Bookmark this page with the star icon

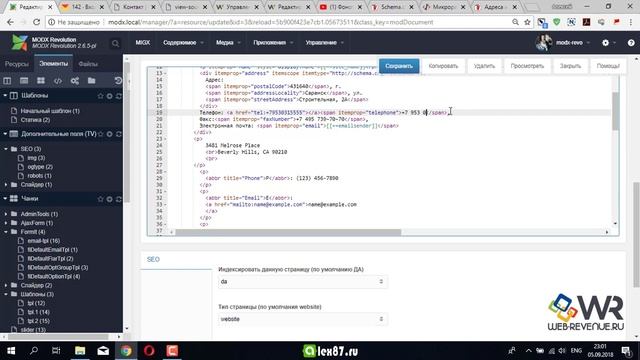coord(527,22)
